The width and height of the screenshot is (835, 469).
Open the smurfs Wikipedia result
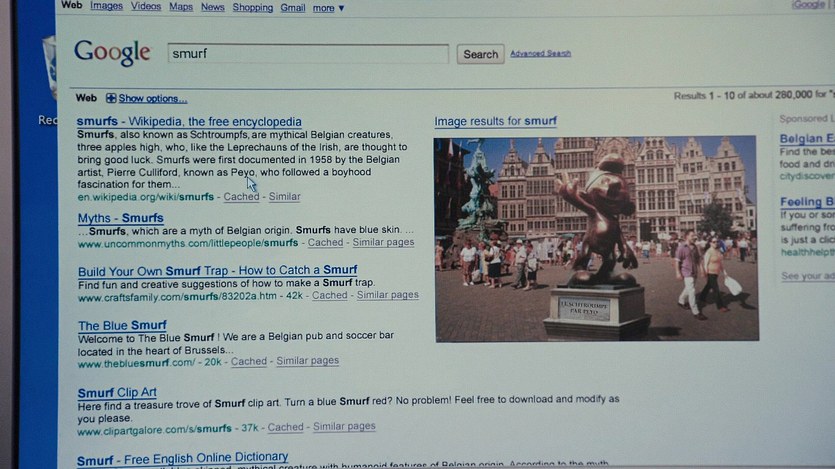click(189, 122)
